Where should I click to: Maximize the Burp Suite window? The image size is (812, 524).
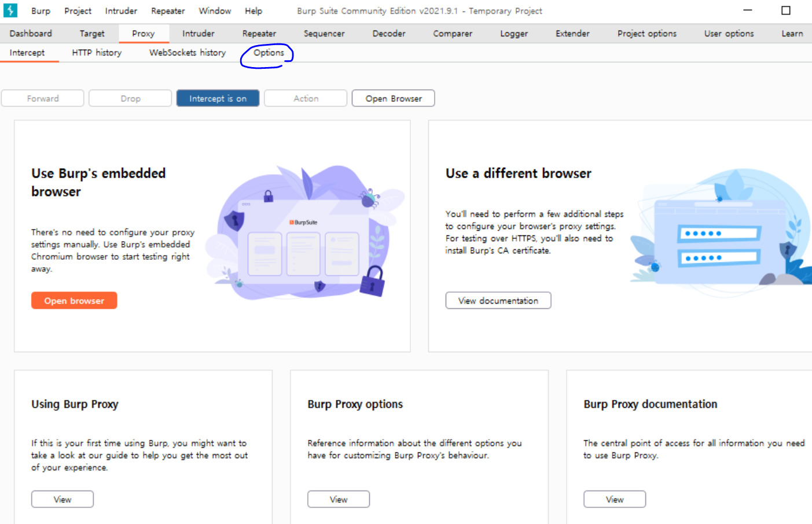785,10
